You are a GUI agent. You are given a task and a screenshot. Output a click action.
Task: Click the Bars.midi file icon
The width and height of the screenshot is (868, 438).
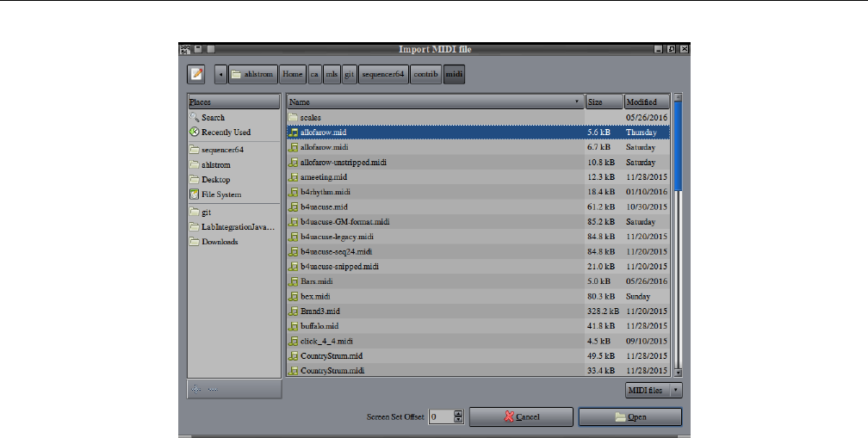[294, 281]
